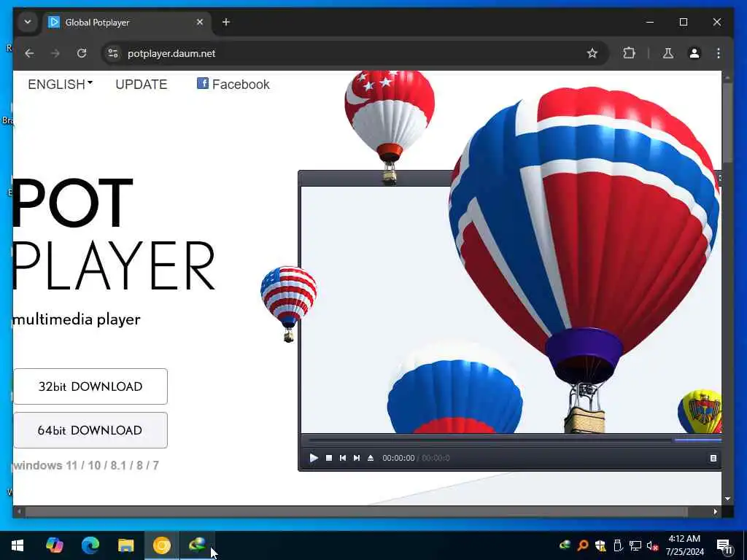Click the next track button in the player preview
The width and height of the screenshot is (747, 560).
356,458
